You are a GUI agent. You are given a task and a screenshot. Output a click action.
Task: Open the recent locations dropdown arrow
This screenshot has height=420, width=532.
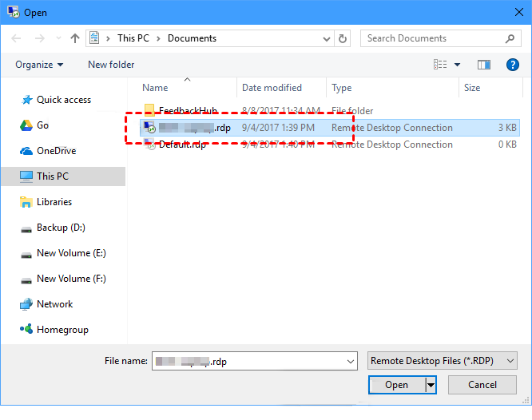(58, 38)
